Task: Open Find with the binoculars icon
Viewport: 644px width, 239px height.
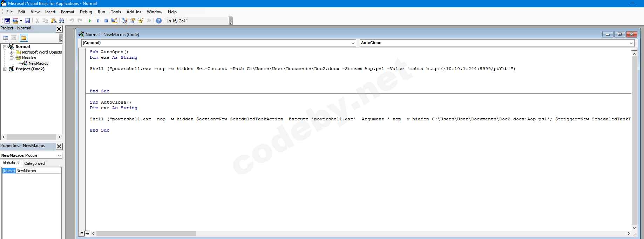Action: (62, 21)
